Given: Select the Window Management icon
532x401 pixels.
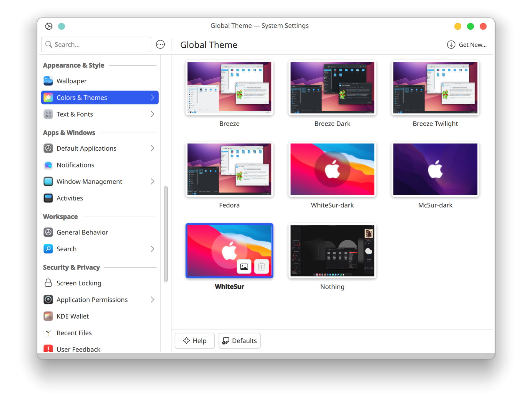Looking at the screenshot, I should click(48, 181).
